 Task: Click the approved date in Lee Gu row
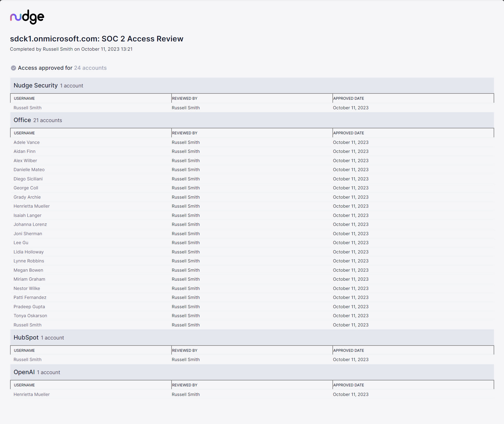[351, 243]
